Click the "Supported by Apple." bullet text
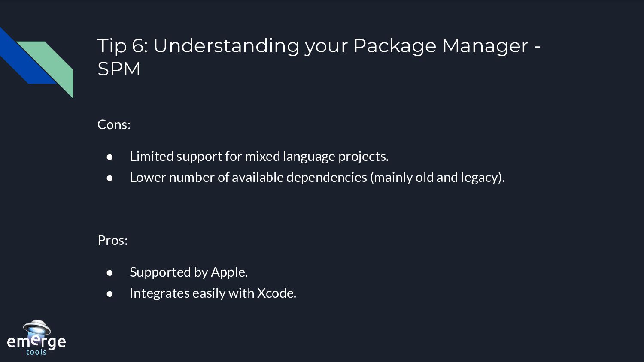The height and width of the screenshot is (362, 644). pyautogui.click(x=188, y=272)
